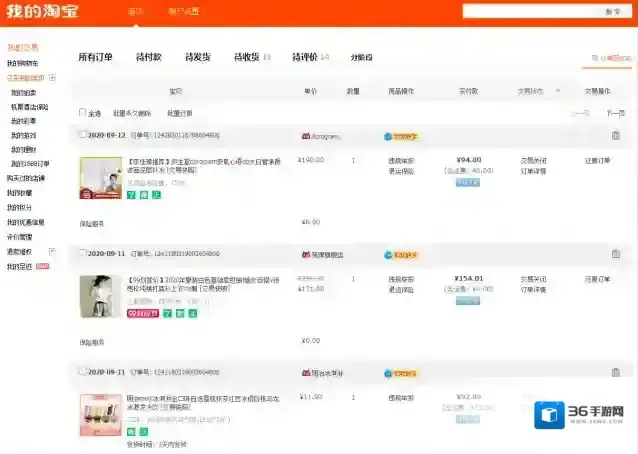Click second green service badge under ¥190.00 item
The image size is (638, 454).
(x=144, y=195)
